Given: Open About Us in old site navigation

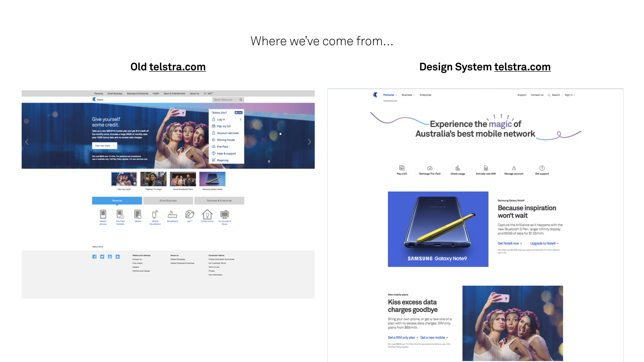Looking at the screenshot, I should click(x=195, y=94).
